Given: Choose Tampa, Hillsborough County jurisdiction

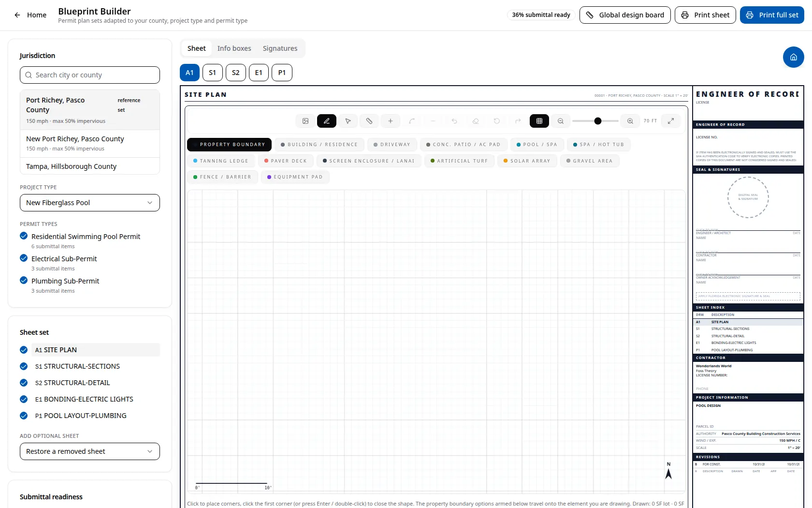Looking at the screenshot, I should click(90, 166).
